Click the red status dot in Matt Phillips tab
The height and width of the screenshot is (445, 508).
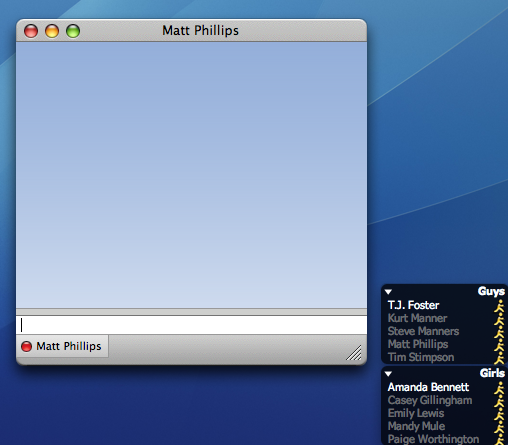pyautogui.click(x=26, y=346)
